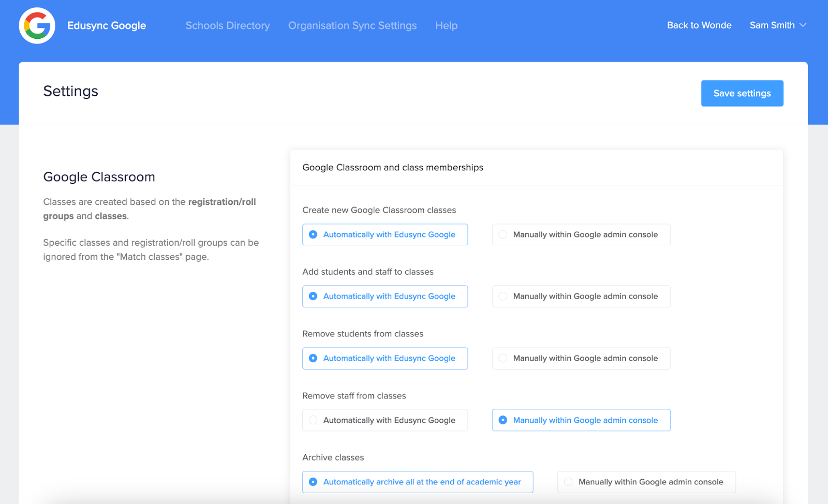Click the Google Classroom section heading

click(99, 177)
